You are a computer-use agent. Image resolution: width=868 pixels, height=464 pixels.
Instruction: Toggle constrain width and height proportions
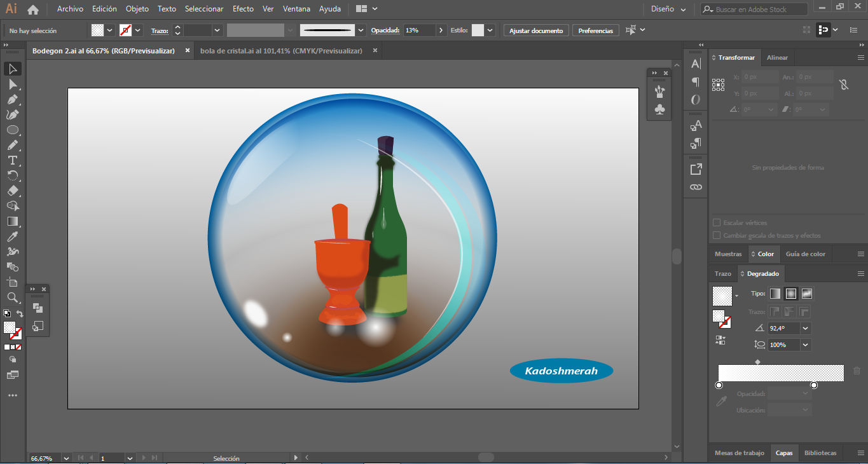click(844, 84)
